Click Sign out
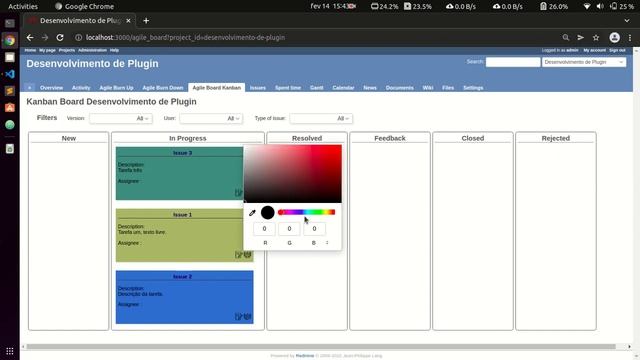The image size is (640, 360). (x=617, y=50)
